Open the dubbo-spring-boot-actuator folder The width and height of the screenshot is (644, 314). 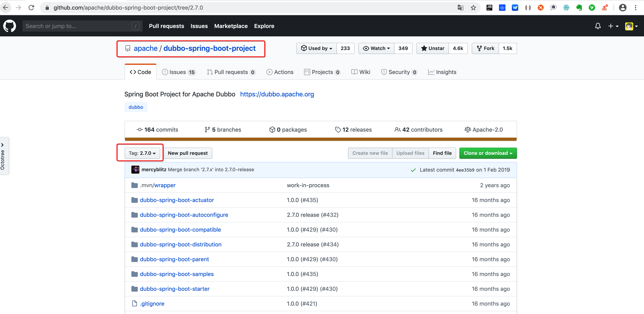point(177,200)
